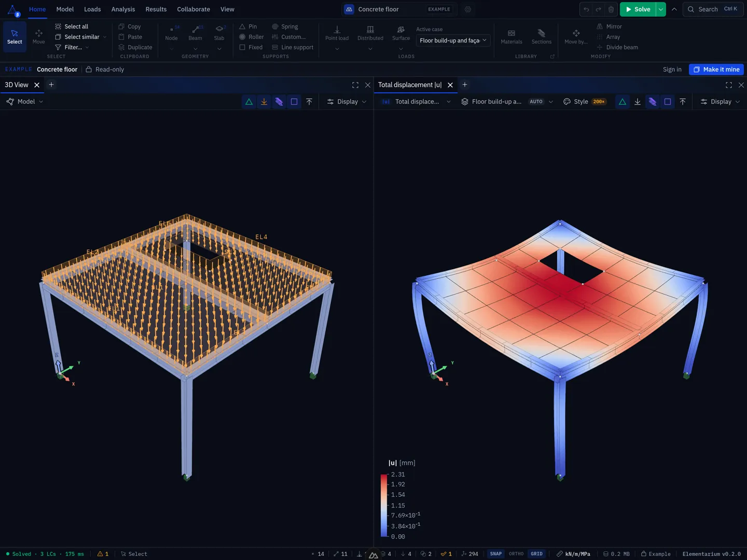Add a Pin support
The height and width of the screenshot is (560, 747).
pos(248,26)
